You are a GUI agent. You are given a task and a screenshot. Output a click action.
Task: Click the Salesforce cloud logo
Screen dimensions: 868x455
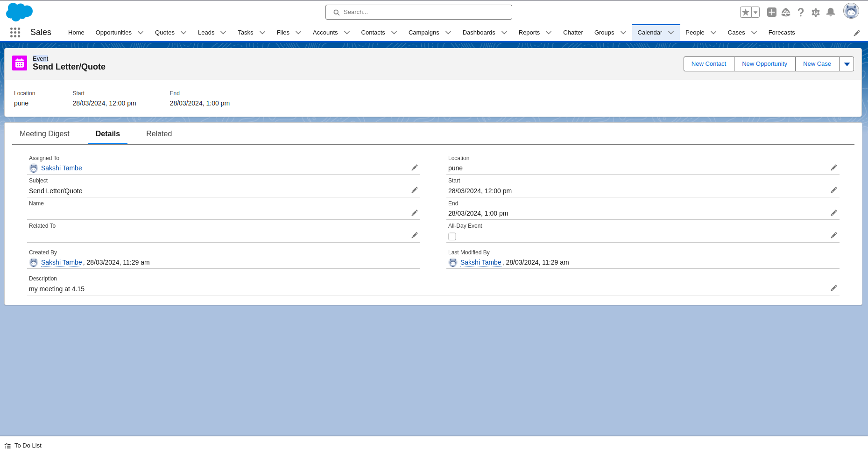point(19,12)
